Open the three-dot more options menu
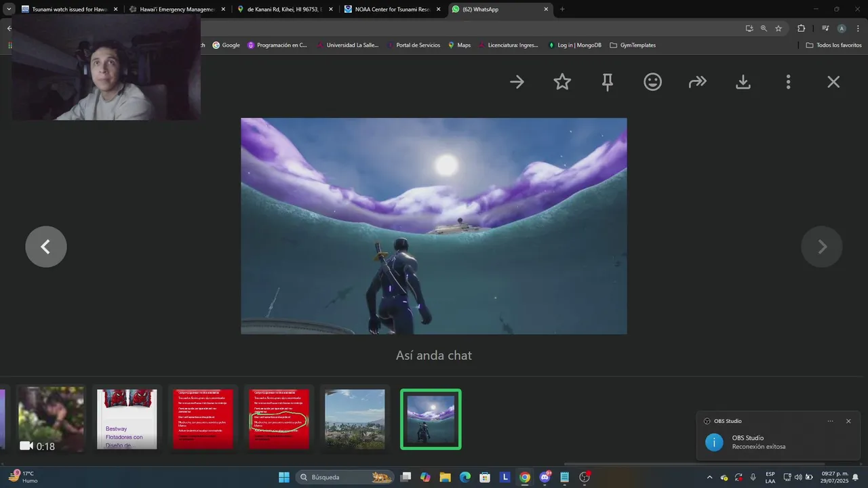 [788, 82]
